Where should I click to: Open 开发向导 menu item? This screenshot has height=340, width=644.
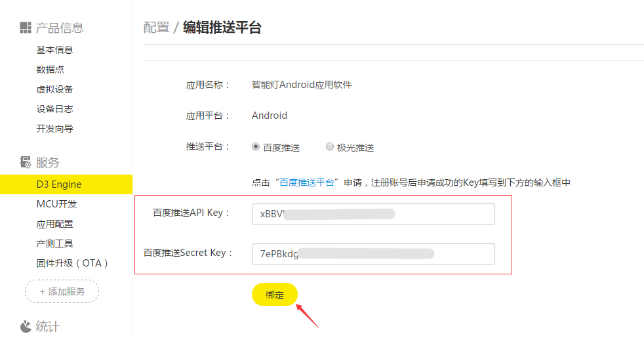pos(54,129)
